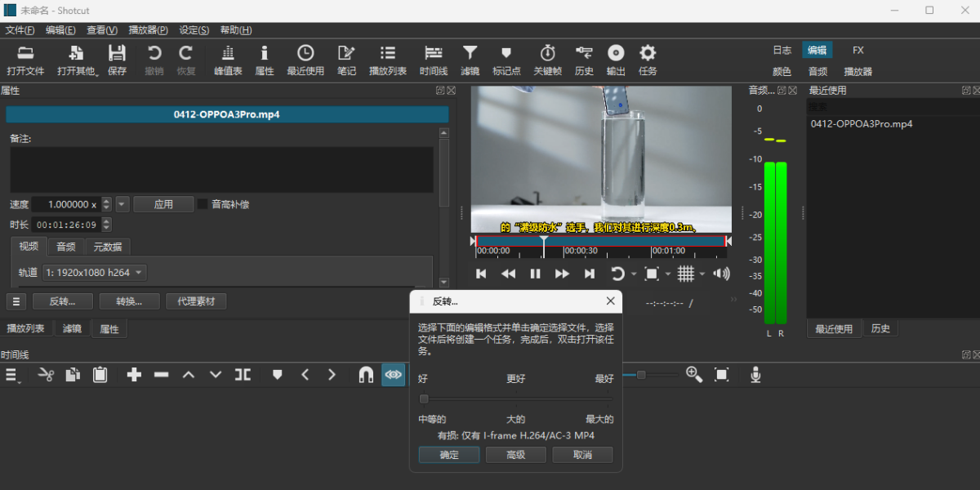Expand the track 1: 1920x1080 h264 dropdown
Viewport: 980px width, 490px height.
click(95, 273)
